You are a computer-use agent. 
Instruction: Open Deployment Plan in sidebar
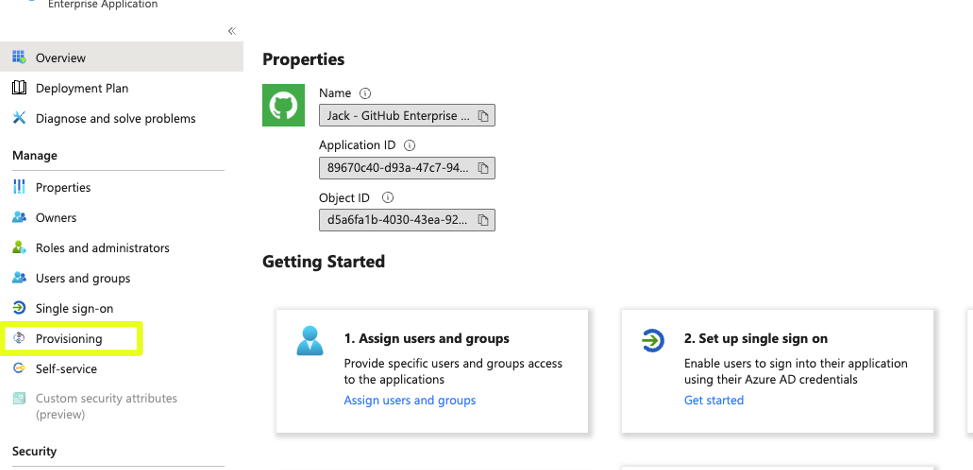pos(82,88)
